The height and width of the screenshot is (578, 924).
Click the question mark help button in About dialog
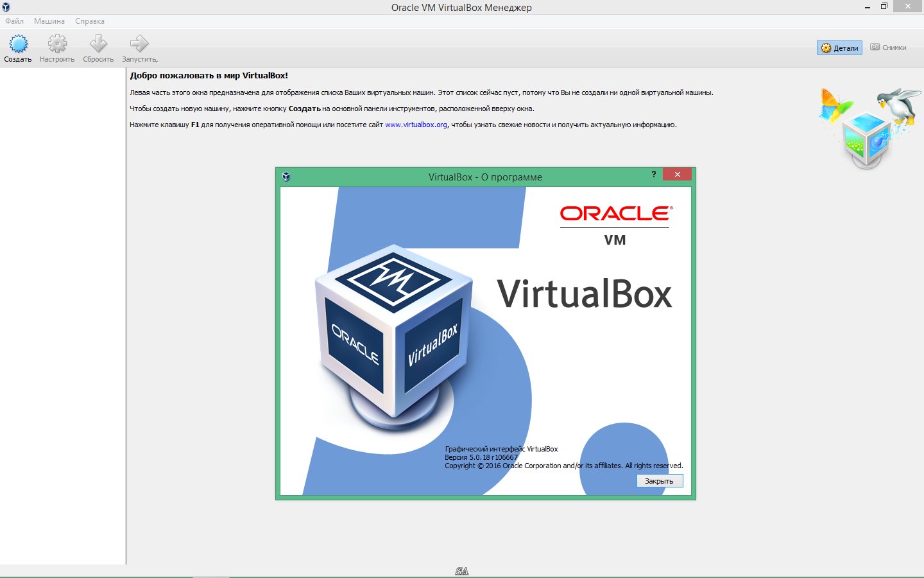coord(653,174)
